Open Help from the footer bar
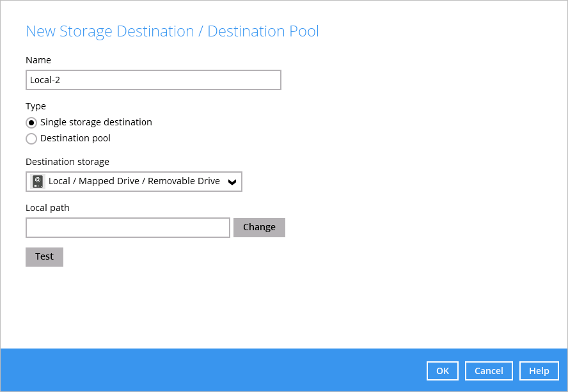 tap(539, 371)
